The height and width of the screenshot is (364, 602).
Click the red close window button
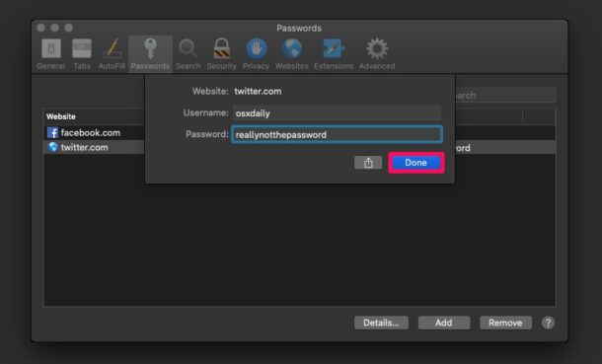coord(41,28)
